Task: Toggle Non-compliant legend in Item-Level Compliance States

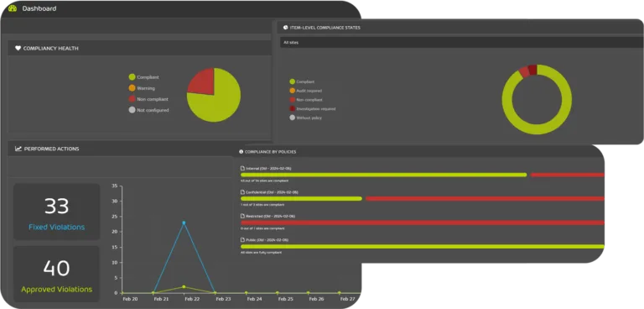Action: click(306, 100)
